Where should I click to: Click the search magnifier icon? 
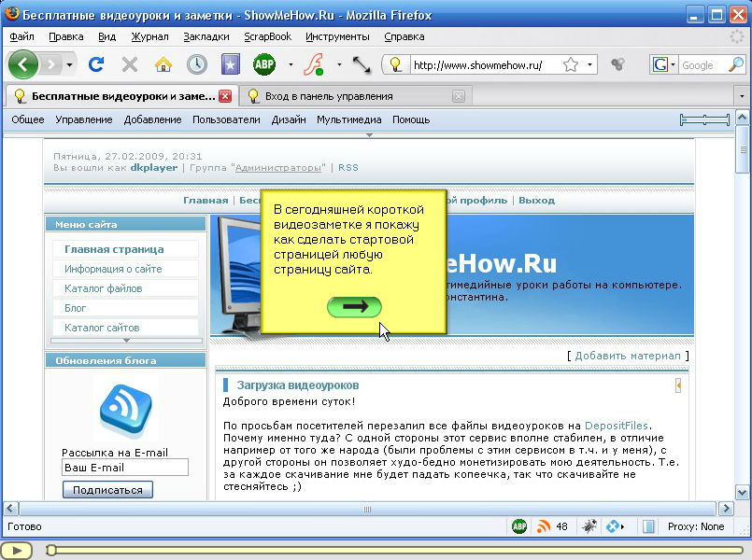736,64
